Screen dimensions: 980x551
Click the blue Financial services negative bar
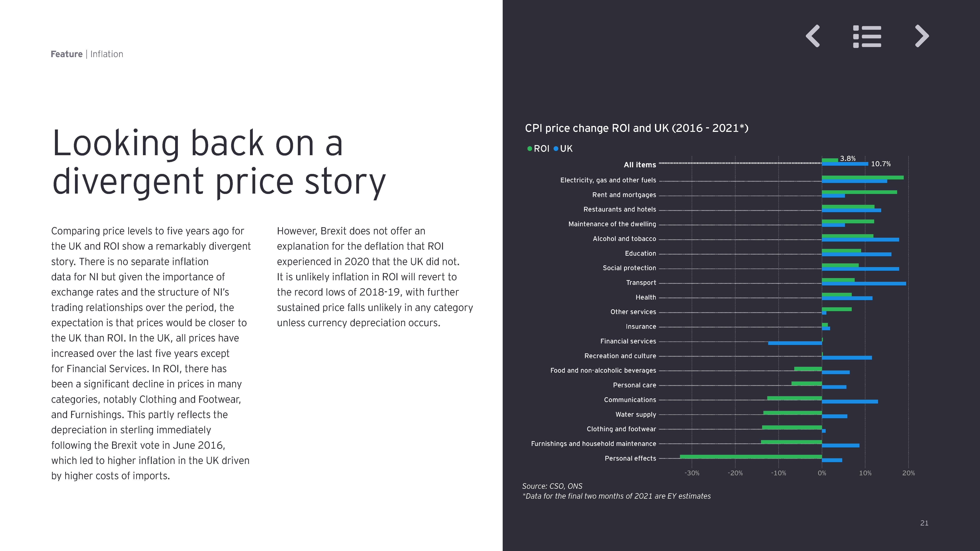(x=795, y=343)
